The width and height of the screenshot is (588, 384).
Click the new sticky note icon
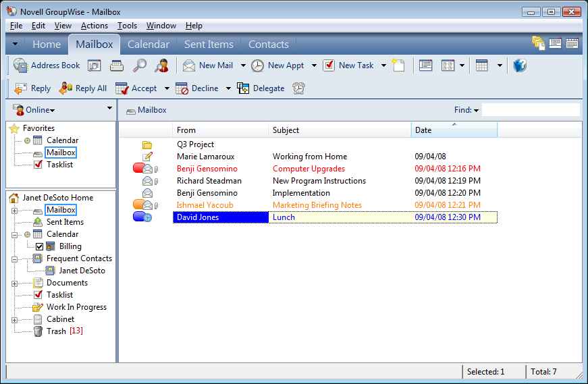point(398,65)
